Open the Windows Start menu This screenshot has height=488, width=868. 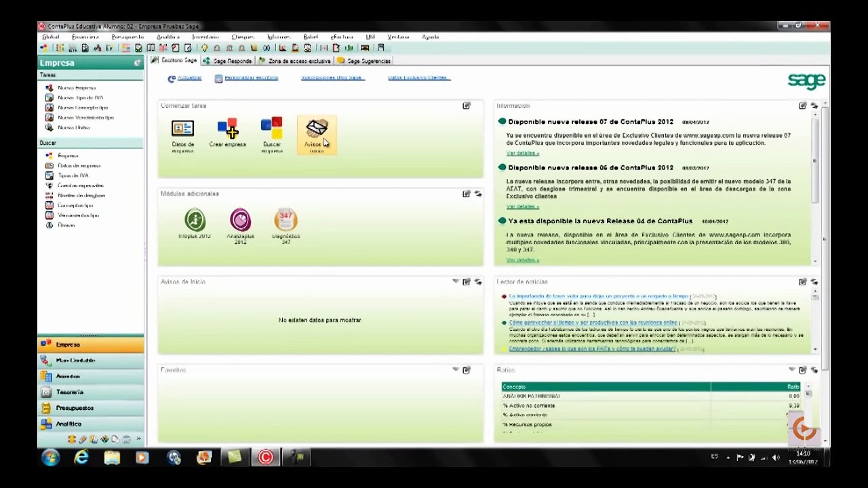pos(50,457)
